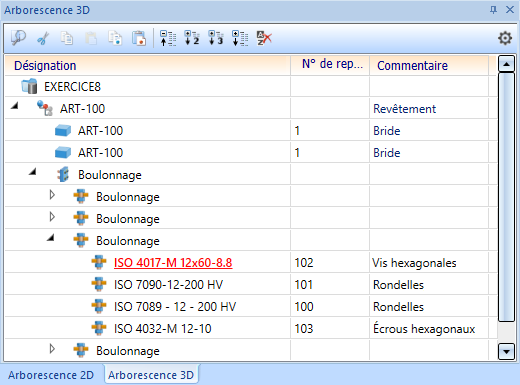Image resolution: width=520 pixels, height=385 pixels.
Task: Select the scissors cut icon
Action: tap(43, 38)
